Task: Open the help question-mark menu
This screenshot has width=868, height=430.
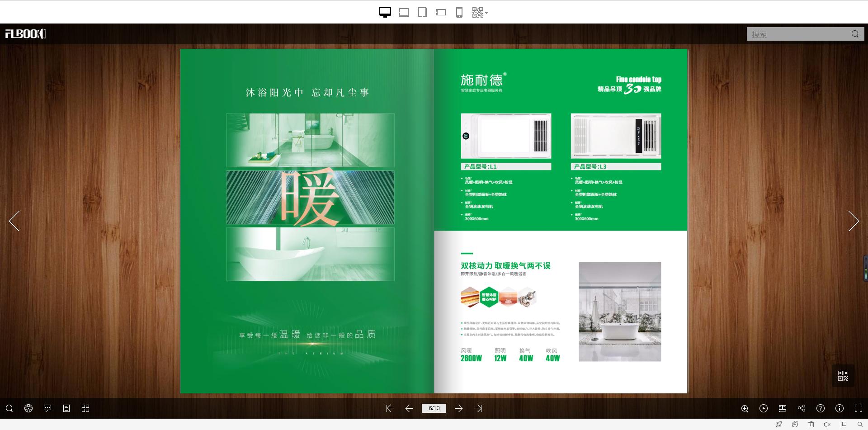Action: [x=821, y=408]
